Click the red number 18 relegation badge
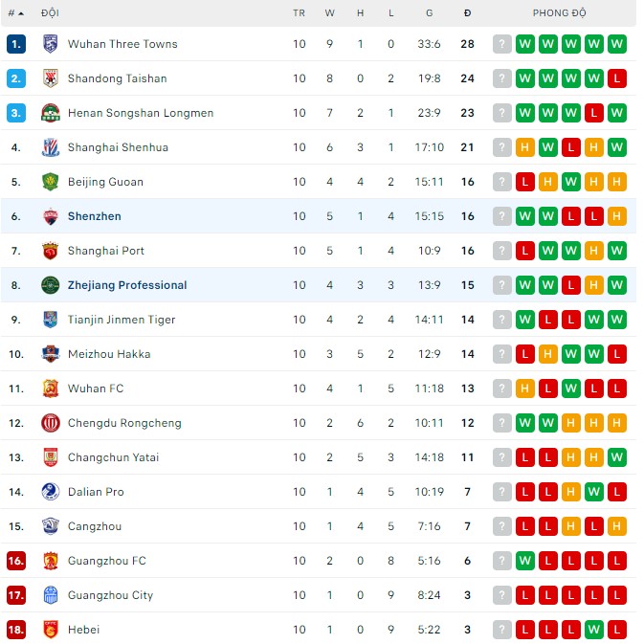Image resolution: width=644 pixels, height=644 pixels. [x=15, y=630]
